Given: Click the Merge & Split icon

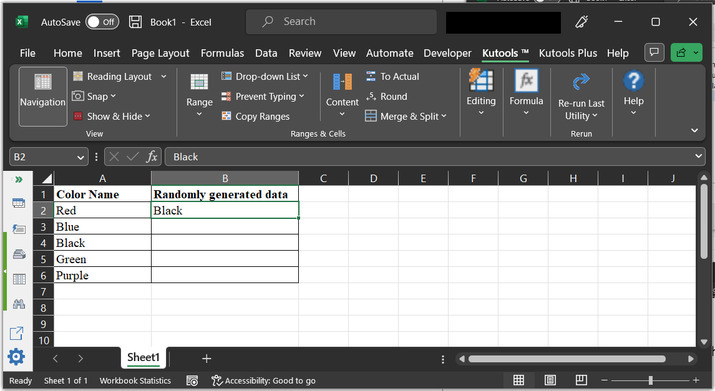Looking at the screenshot, I should coord(371,116).
